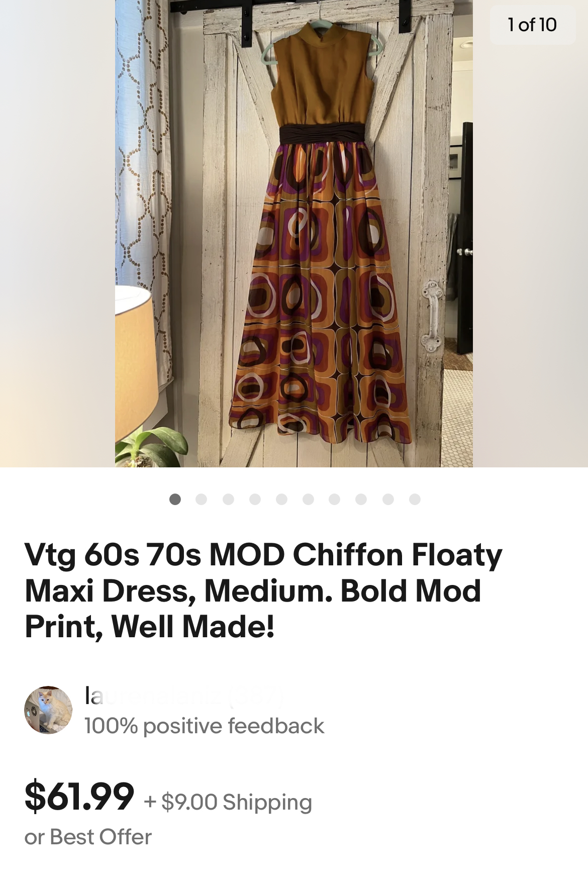Screen dimensions: 588x885
Task: Jump to the second carousel dot
Action: 202,499
